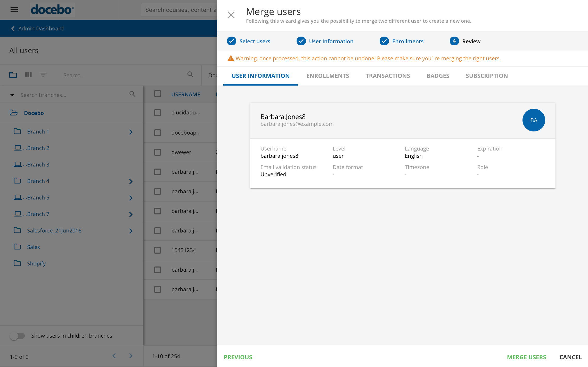
Task: Expand Salesforce_21Jun2016 branch arrow
Action: [x=131, y=231]
